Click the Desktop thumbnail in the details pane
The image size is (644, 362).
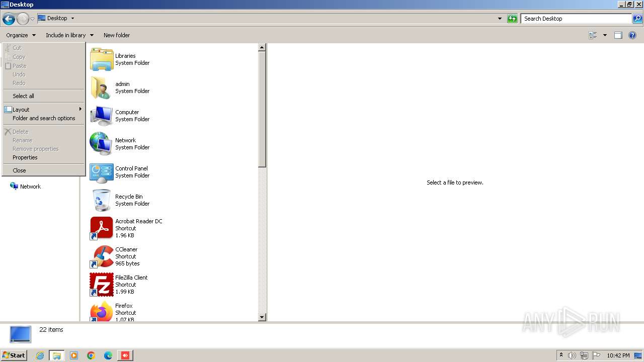tap(21, 334)
